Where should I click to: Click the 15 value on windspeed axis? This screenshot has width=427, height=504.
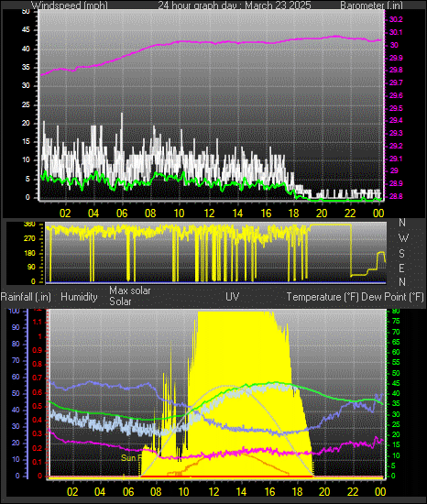point(26,141)
